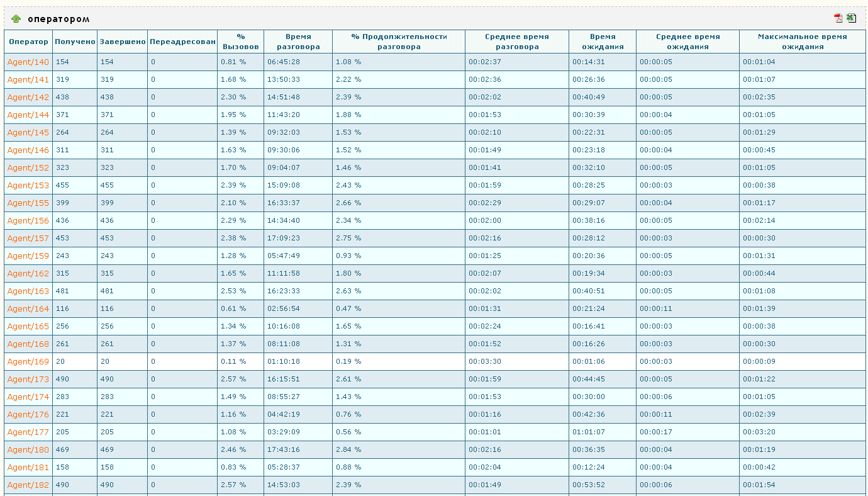Viewport: 868px width, 496px height.
Task: Open Agent/144 link
Action: [x=28, y=115]
